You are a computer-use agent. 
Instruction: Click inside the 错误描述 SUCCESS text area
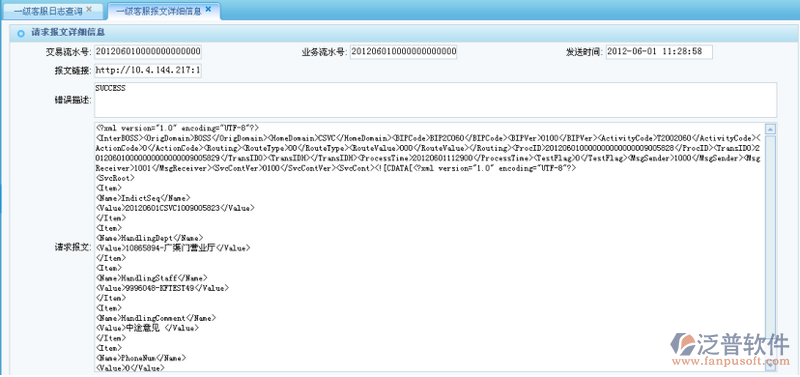[x=435, y=100]
